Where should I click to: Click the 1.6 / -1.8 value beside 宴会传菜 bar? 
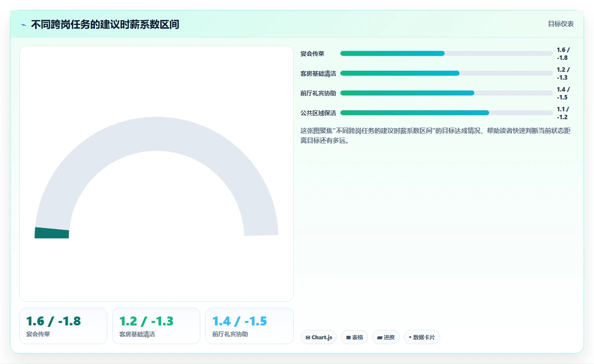(563, 53)
